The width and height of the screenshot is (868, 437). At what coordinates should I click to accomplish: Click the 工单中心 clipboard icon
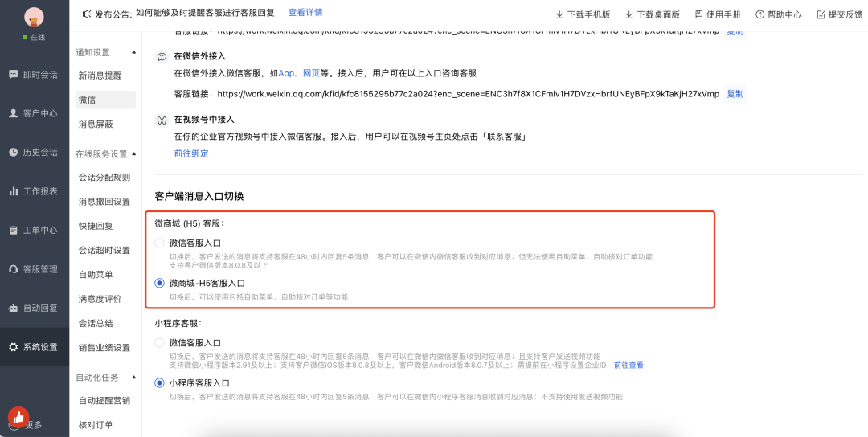[x=14, y=230]
